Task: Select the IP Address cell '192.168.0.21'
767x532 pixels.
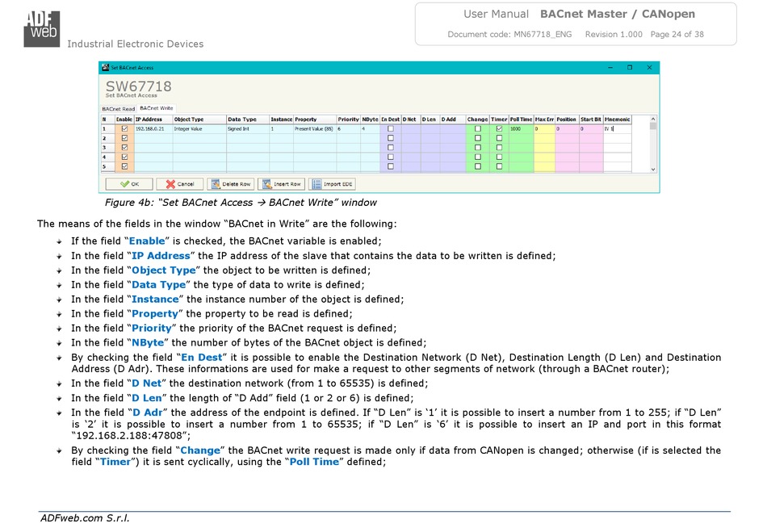Action: [153, 128]
